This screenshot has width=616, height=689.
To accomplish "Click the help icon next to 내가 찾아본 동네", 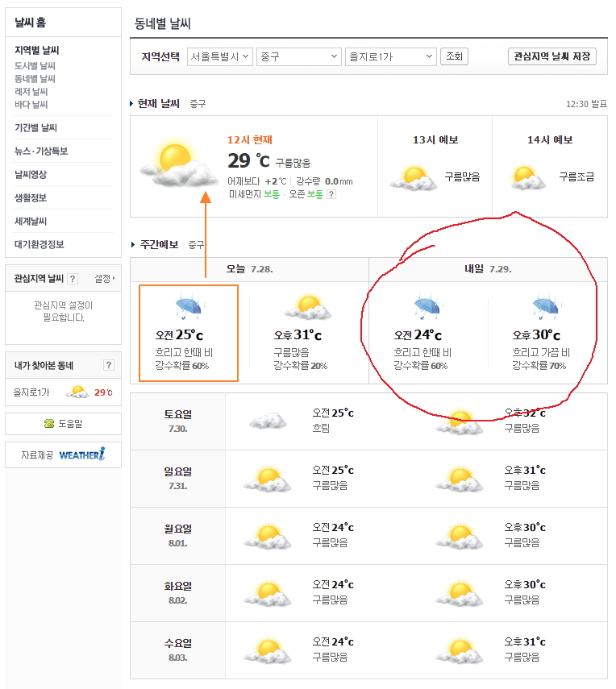I will pos(109,365).
